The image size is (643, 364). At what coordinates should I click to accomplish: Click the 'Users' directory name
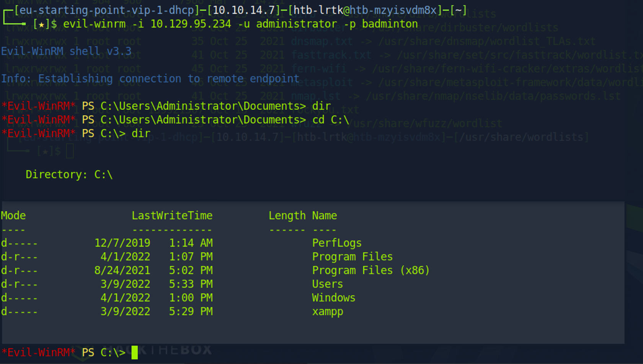click(x=328, y=284)
